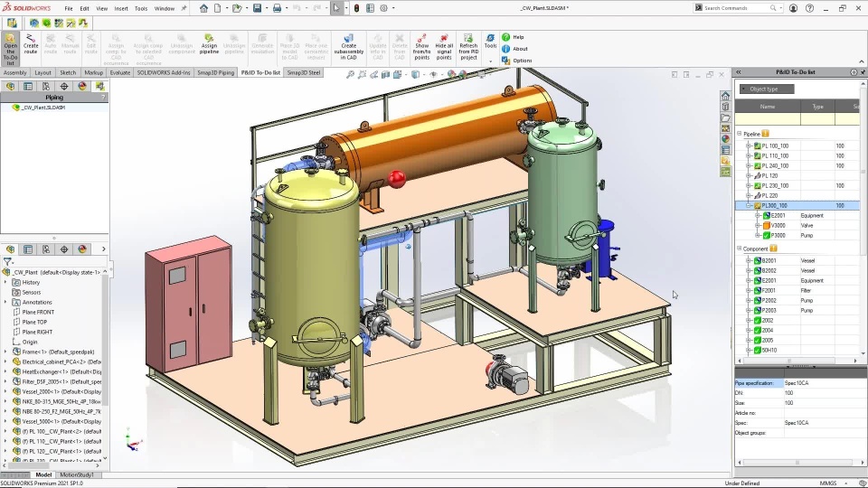
Task: Collapse the Pipeline group
Action: [x=739, y=134]
